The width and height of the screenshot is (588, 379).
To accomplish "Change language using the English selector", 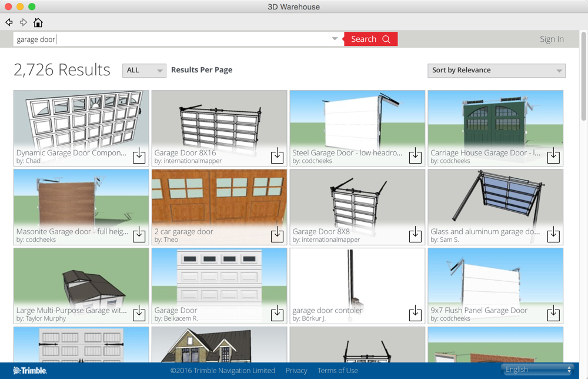I will [x=538, y=370].
